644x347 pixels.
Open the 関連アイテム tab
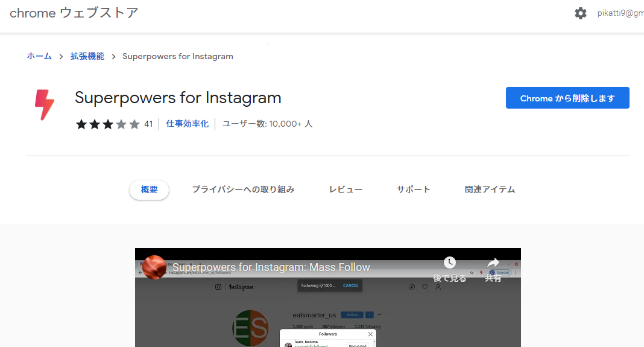click(490, 189)
